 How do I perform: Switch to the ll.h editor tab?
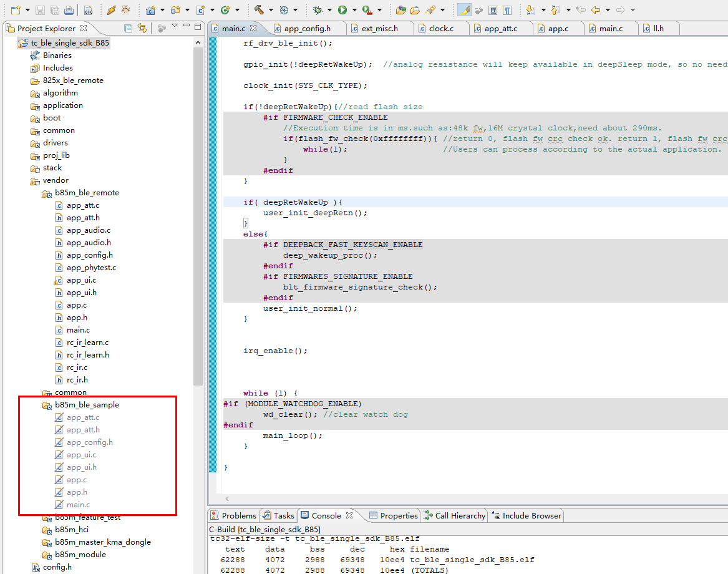coord(658,28)
